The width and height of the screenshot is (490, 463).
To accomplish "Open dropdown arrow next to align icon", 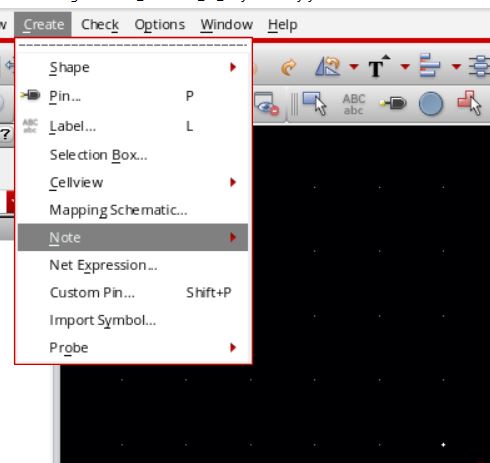I will click(456, 67).
